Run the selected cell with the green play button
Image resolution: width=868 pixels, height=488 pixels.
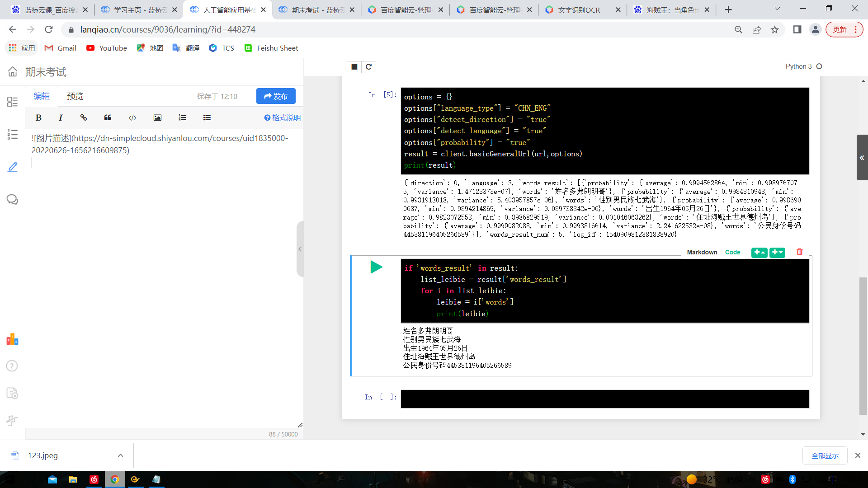click(x=376, y=267)
